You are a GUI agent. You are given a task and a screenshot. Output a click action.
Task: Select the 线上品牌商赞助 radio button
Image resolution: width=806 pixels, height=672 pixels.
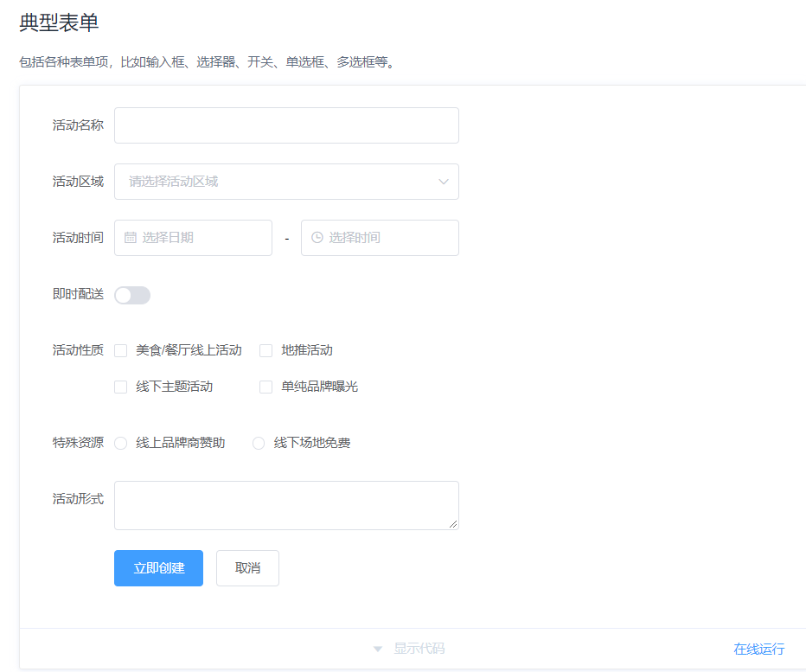(x=120, y=443)
